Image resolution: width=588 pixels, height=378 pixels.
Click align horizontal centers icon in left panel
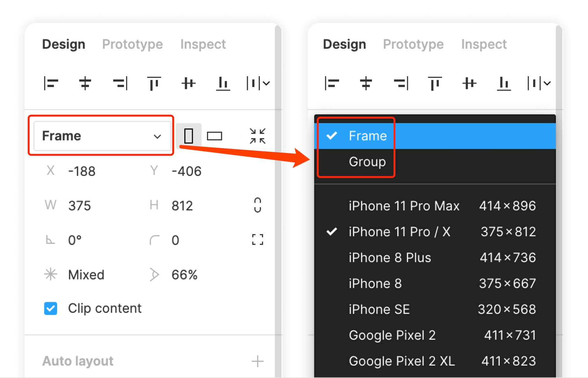coord(85,84)
